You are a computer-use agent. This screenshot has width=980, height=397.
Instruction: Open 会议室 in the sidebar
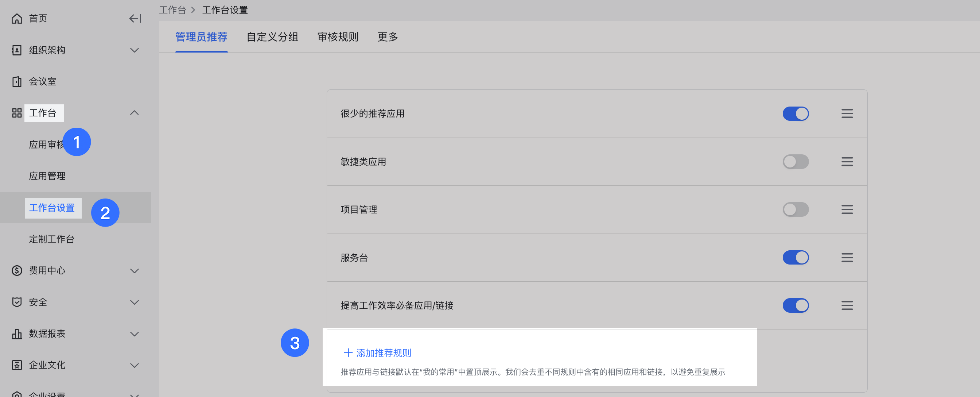point(43,81)
